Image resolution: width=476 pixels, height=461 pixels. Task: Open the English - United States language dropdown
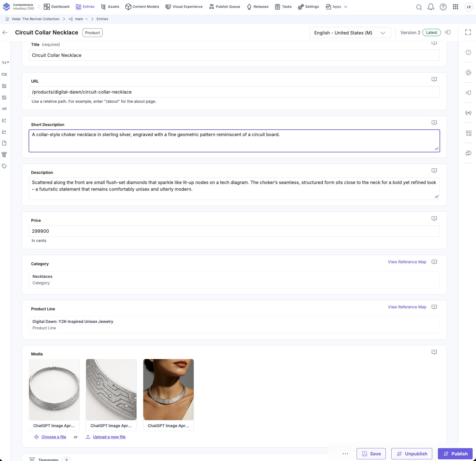coord(350,33)
